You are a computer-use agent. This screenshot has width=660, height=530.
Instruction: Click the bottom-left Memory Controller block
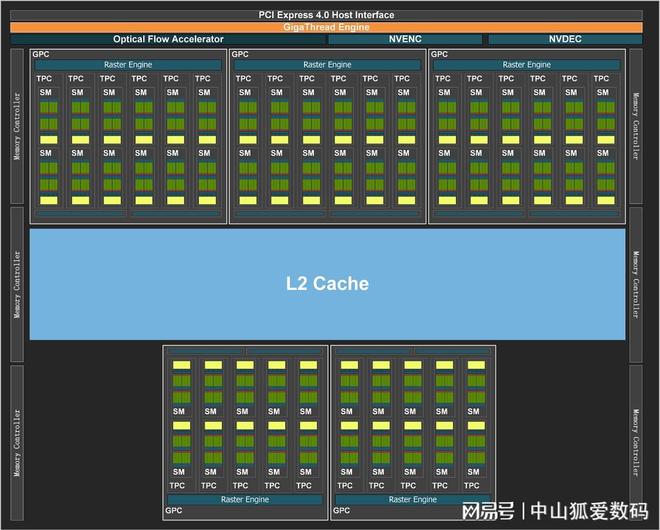coord(16,441)
